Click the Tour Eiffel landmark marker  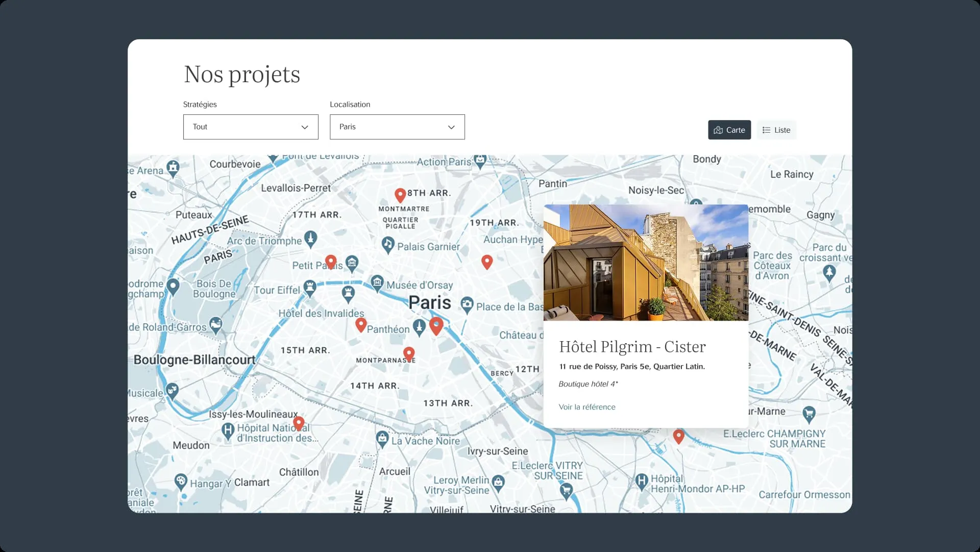coord(310,288)
